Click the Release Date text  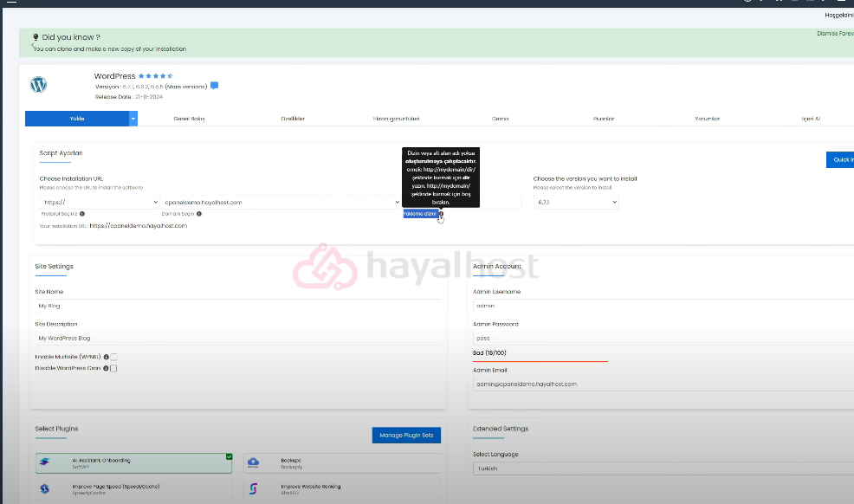tap(128, 97)
